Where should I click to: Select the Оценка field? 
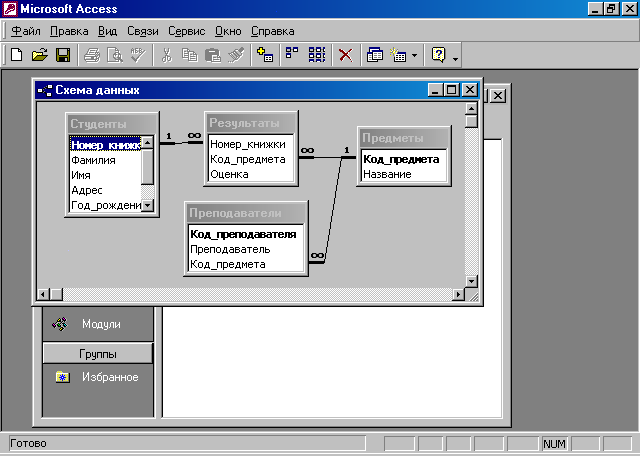pyautogui.click(x=251, y=174)
